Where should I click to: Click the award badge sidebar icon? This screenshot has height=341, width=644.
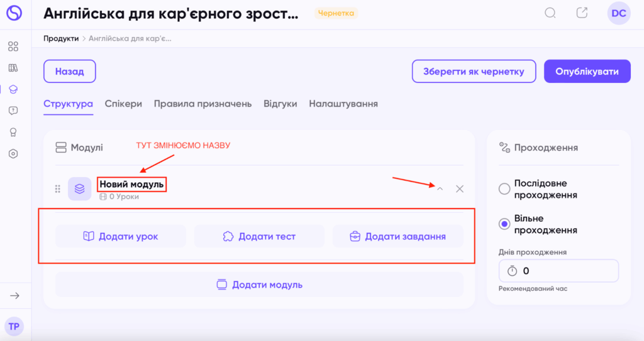pyautogui.click(x=13, y=132)
